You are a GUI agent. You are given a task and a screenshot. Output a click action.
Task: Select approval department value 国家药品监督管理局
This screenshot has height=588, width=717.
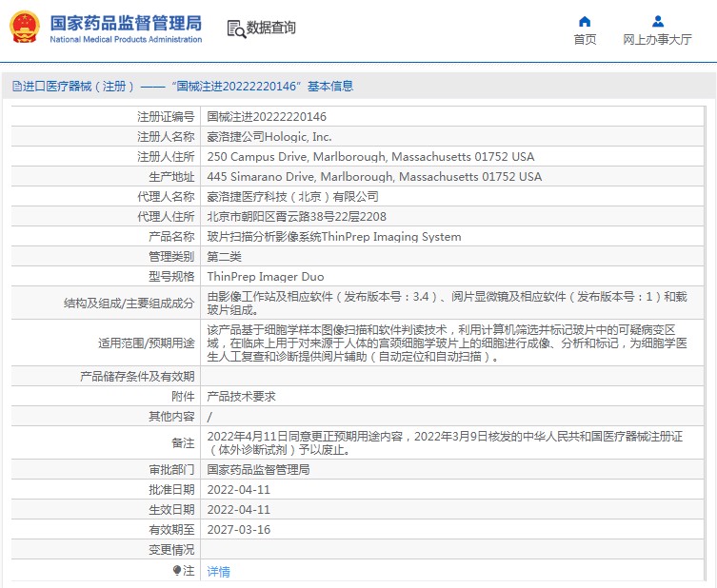[258, 470]
